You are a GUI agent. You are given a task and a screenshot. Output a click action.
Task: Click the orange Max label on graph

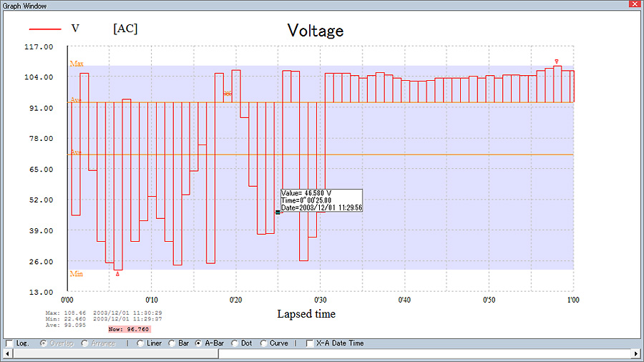76,64
